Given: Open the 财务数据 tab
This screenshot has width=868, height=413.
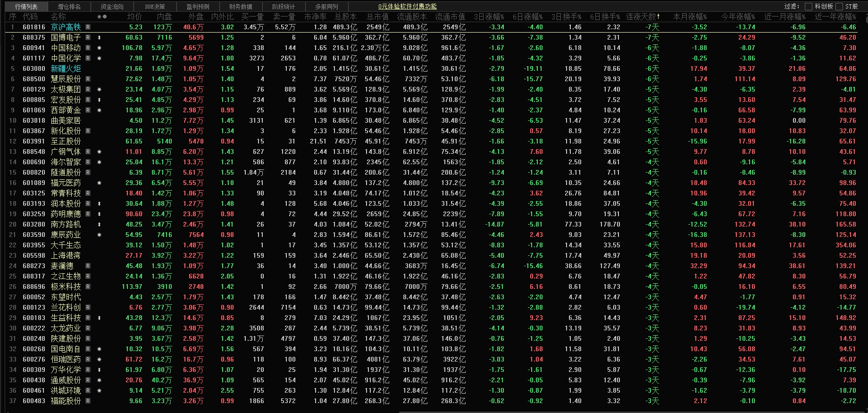Looking at the screenshot, I should tap(241, 7).
